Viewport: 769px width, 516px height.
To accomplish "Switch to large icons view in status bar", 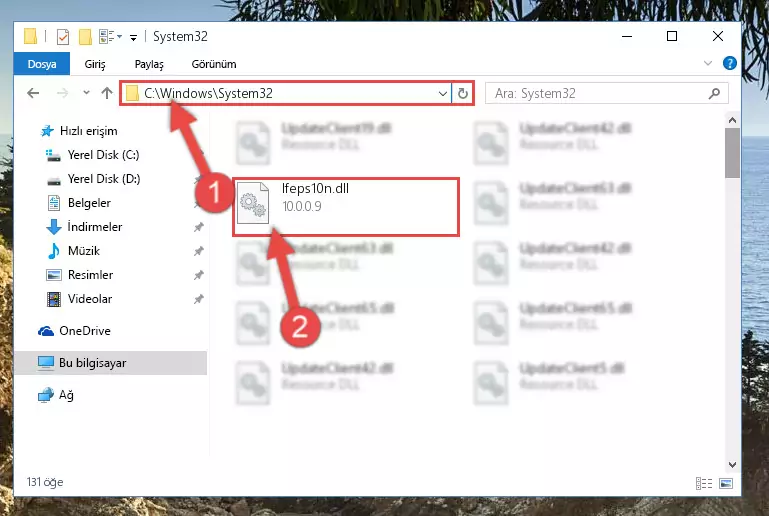I will tap(726, 484).
